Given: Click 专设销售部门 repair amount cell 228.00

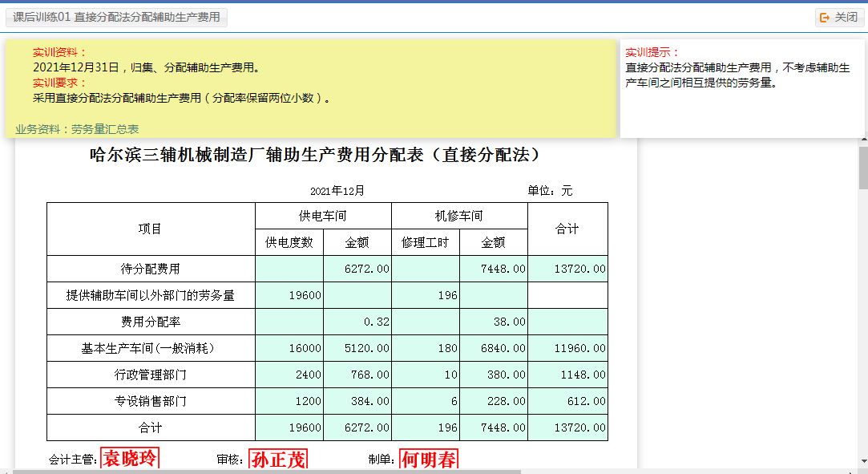Looking at the screenshot, I should pyautogui.click(x=494, y=402).
